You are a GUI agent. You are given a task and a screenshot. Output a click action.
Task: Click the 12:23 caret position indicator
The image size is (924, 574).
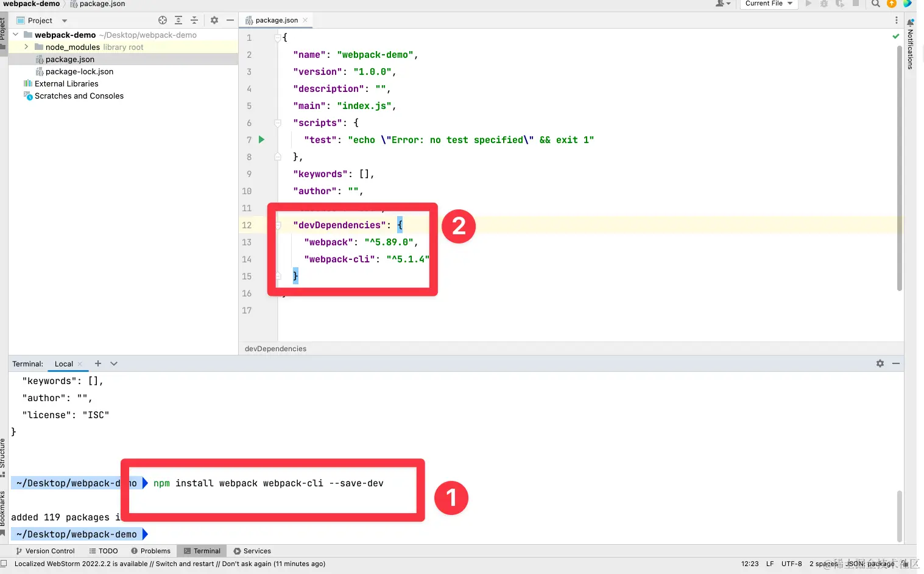click(750, 564)
